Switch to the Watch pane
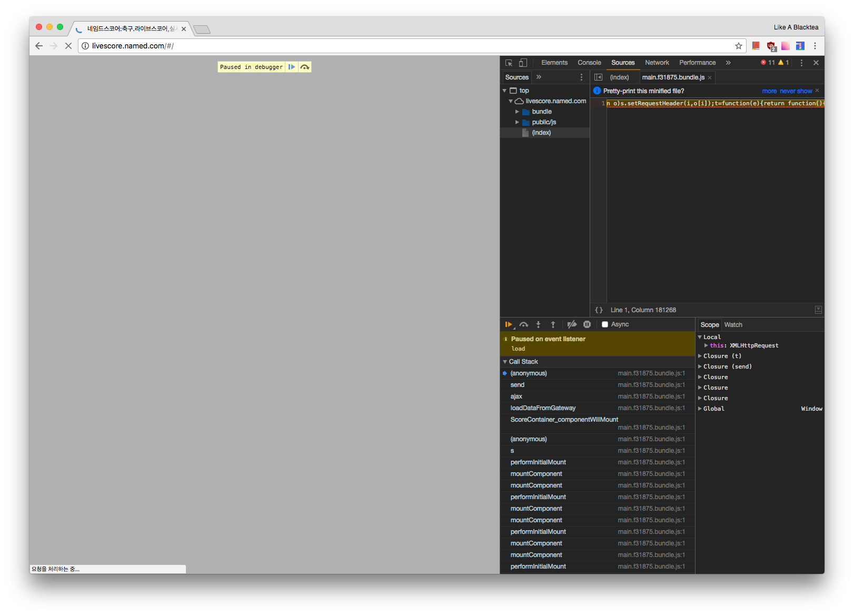This screenshot has height=616, width=854. coord(733,325)
